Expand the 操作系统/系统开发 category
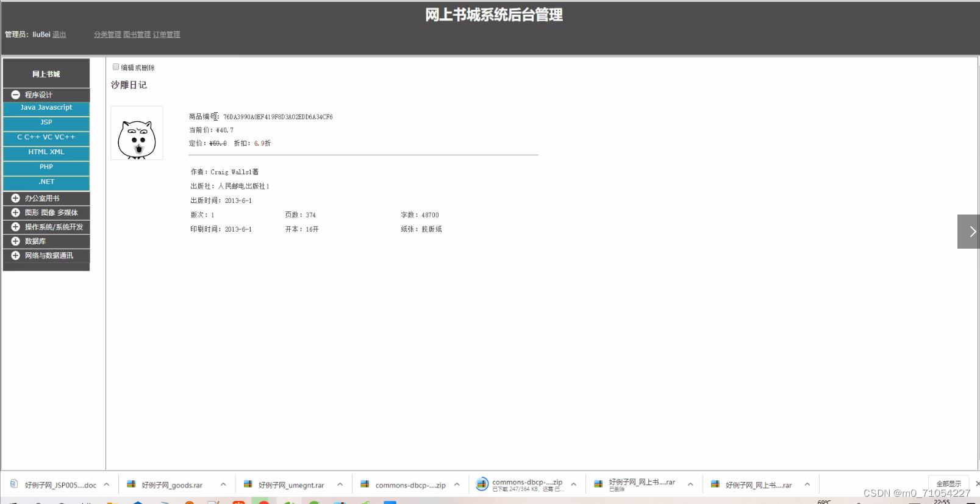Image resolution: width=980 pixels, height=504 pixels. pyautogui.click(x=46, y=227)
